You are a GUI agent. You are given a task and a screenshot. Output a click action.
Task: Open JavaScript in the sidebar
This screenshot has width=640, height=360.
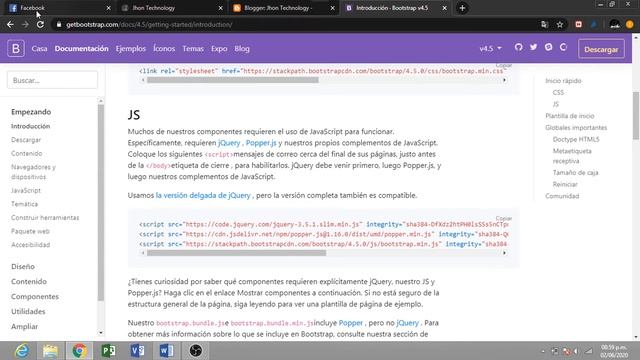[x=26, y=190]
